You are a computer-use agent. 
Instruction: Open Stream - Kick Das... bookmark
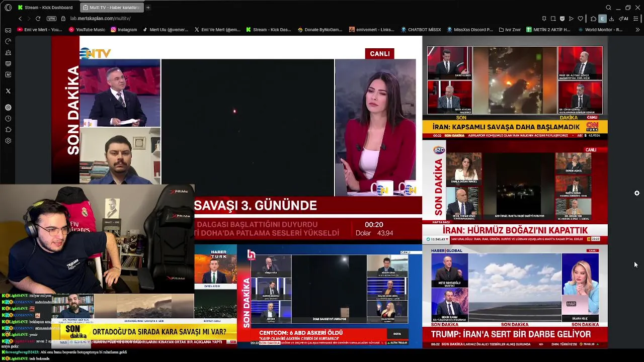268,30
